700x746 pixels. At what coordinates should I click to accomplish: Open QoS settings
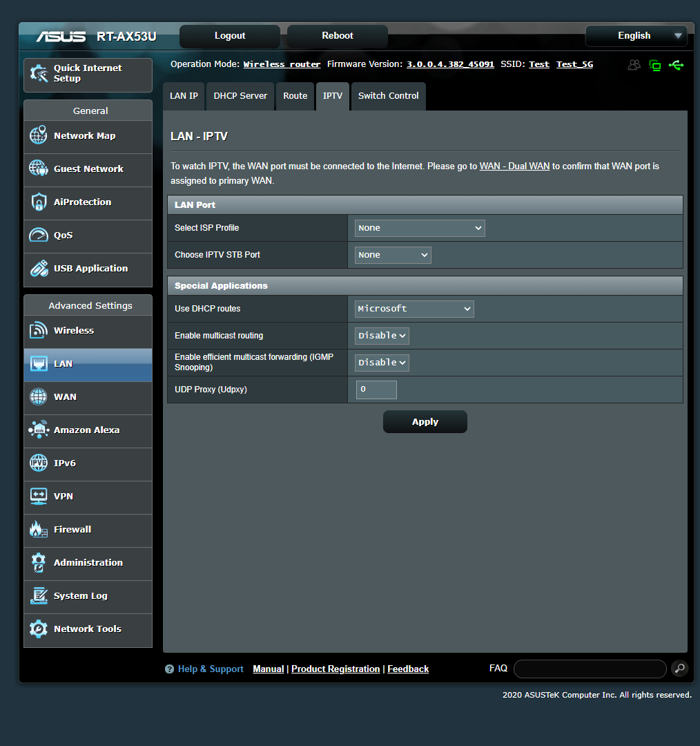click(63, 235)
